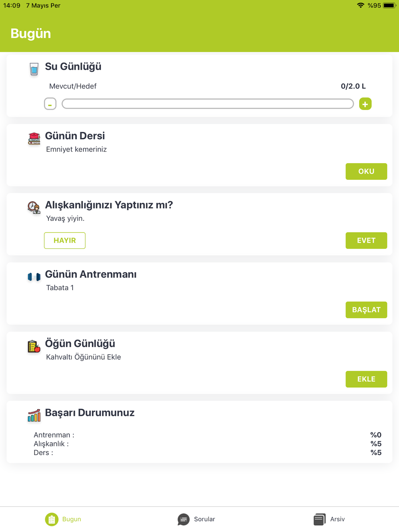Tap the graduation cap books icon
Viewport: 399px width, 532px height.
click(x=34, y=138)
